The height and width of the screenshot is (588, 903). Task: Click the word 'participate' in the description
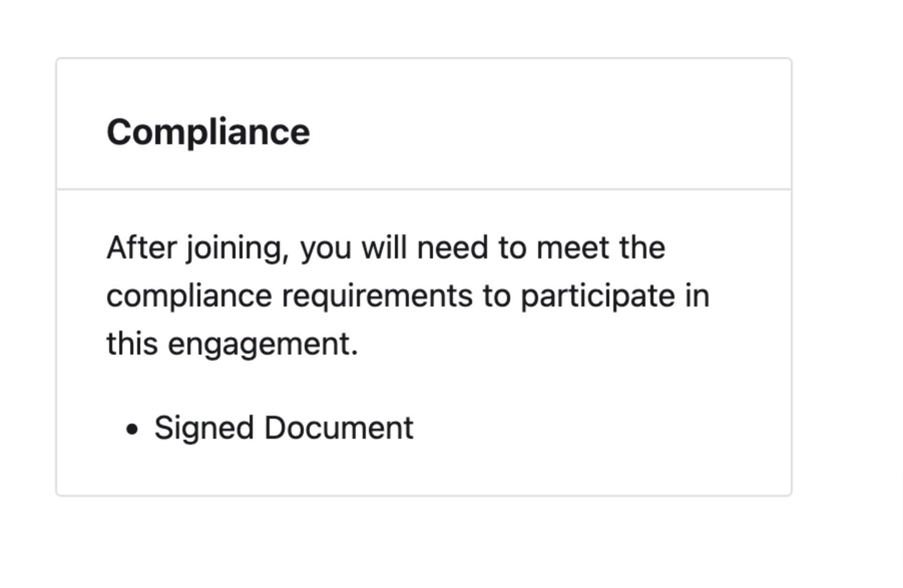598,296
